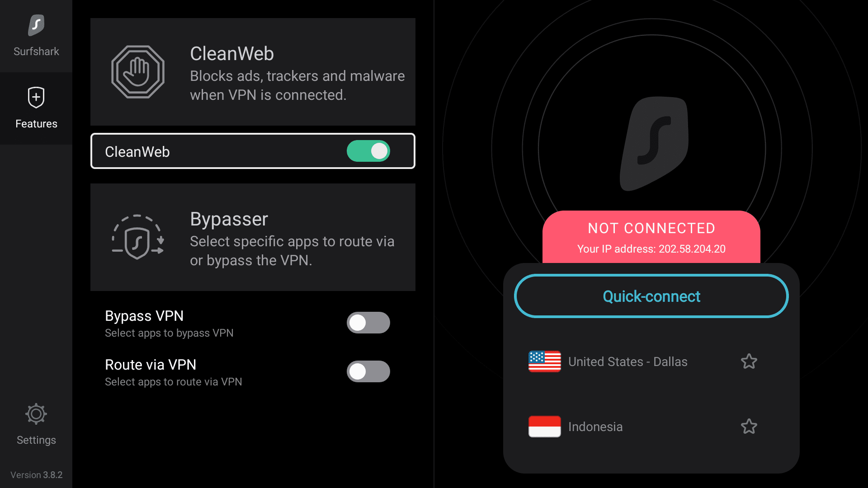Toggle CleanWeb feature on
This screenshot has width=868, height=488.
coord(368,151)
